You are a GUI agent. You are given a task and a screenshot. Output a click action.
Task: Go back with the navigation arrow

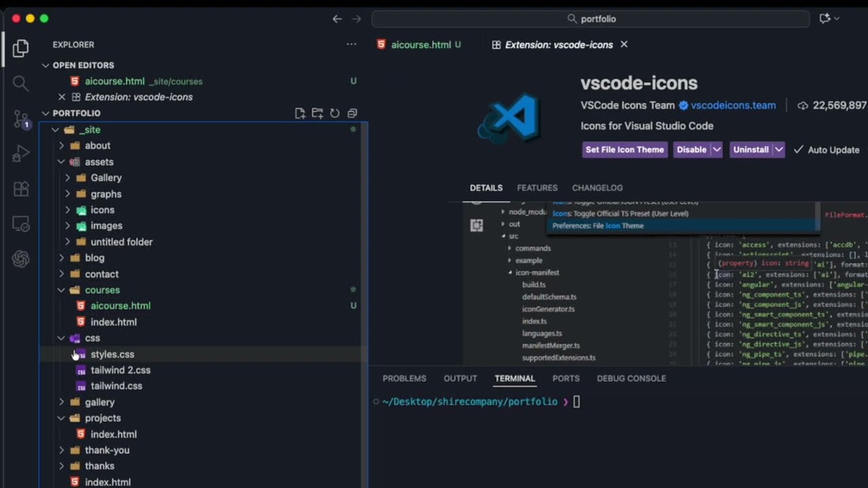337,19
